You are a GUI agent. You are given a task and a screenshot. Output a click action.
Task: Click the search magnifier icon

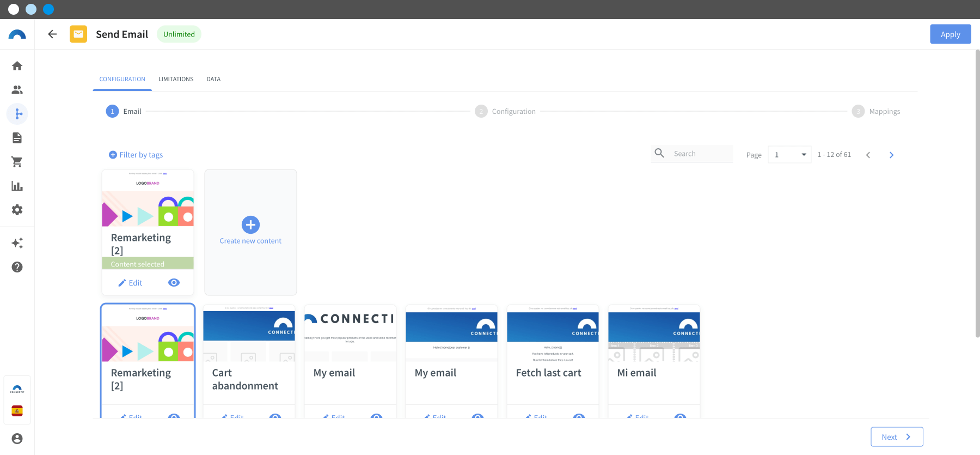pos(659,153)
